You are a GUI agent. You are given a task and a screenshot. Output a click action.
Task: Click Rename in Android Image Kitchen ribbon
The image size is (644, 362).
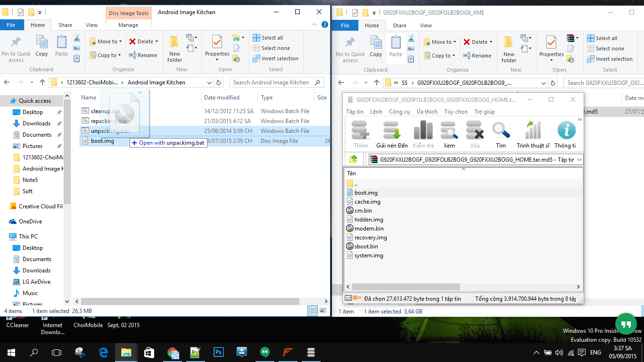click(144, 55)
